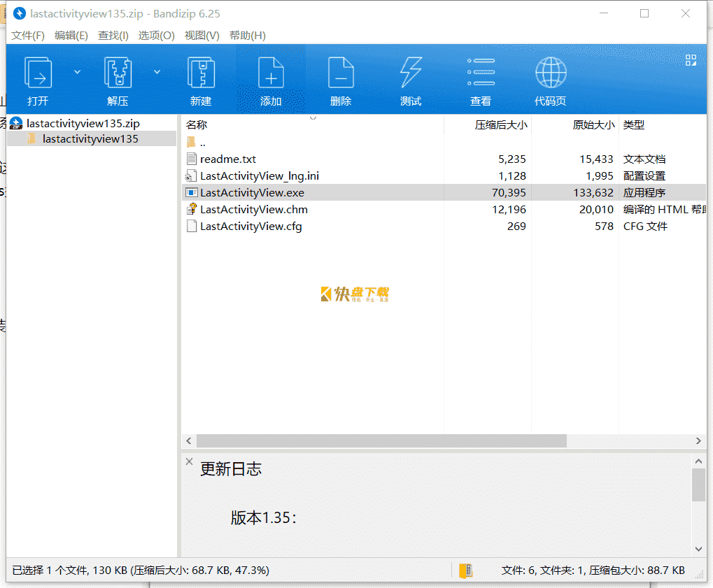This screenshot has height=588, width=713.
Task: Click the 版本1.35 text in comment pane
Action: (x=264, y=517)
